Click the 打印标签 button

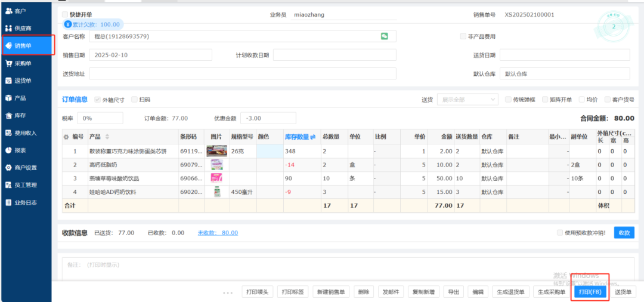(293, 292)
